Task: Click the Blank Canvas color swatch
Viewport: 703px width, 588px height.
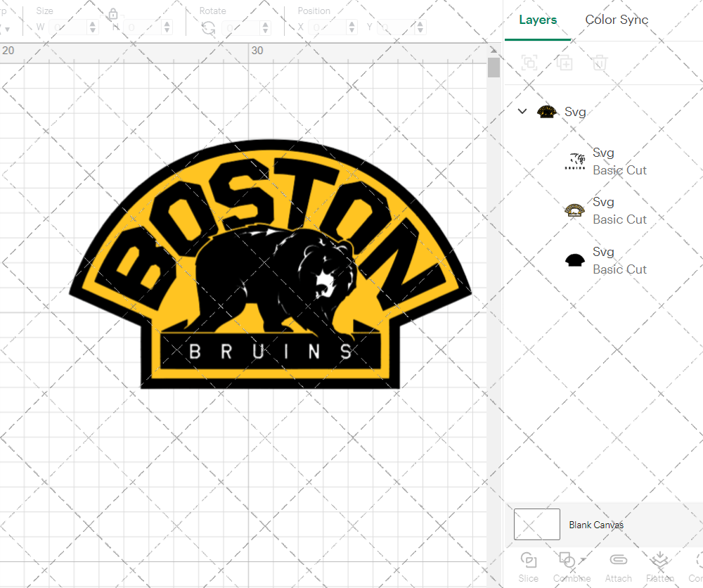Action: coord(537,525)
